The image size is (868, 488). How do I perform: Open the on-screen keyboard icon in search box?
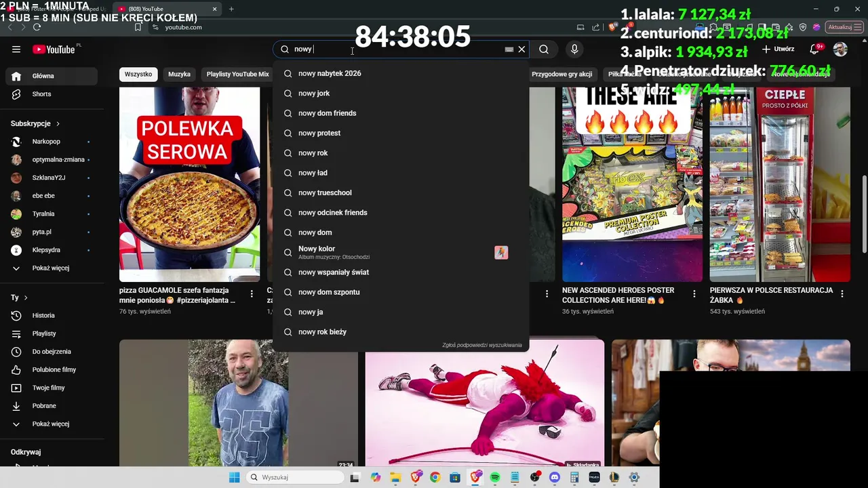[x=509, y=49]
